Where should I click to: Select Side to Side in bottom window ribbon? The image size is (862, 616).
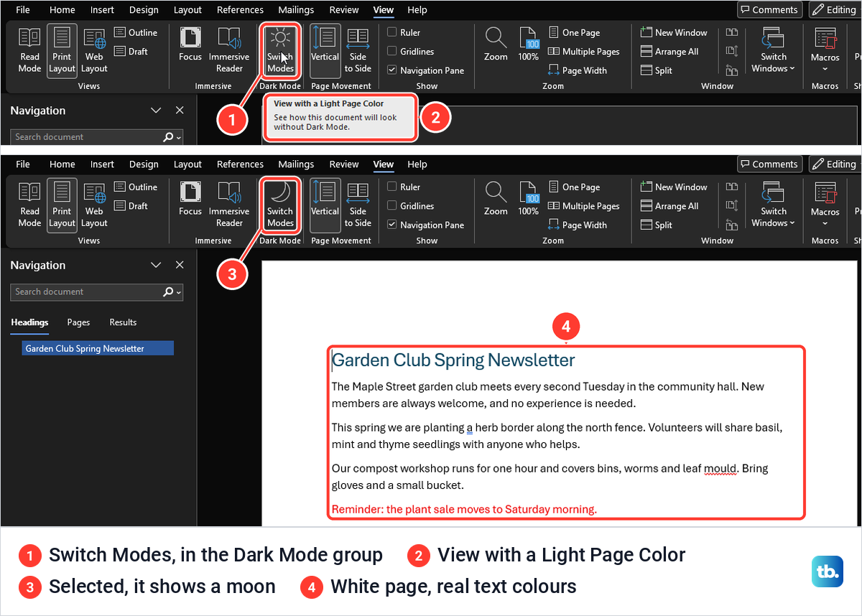358,205
